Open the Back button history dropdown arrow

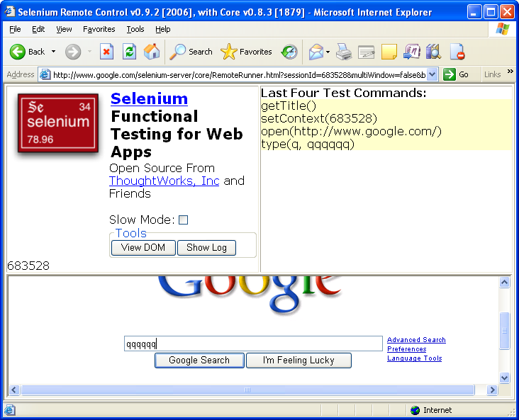point(53,52)
